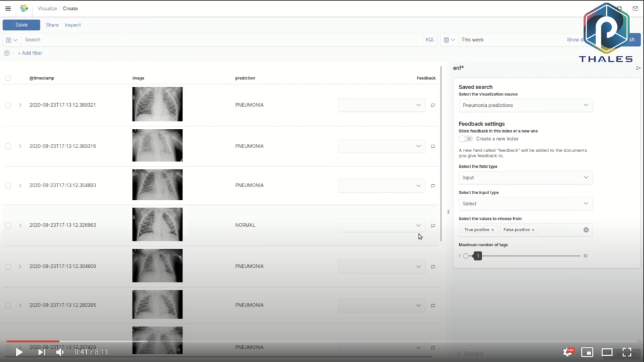Enter fullscreen video mode

[627, 352]
